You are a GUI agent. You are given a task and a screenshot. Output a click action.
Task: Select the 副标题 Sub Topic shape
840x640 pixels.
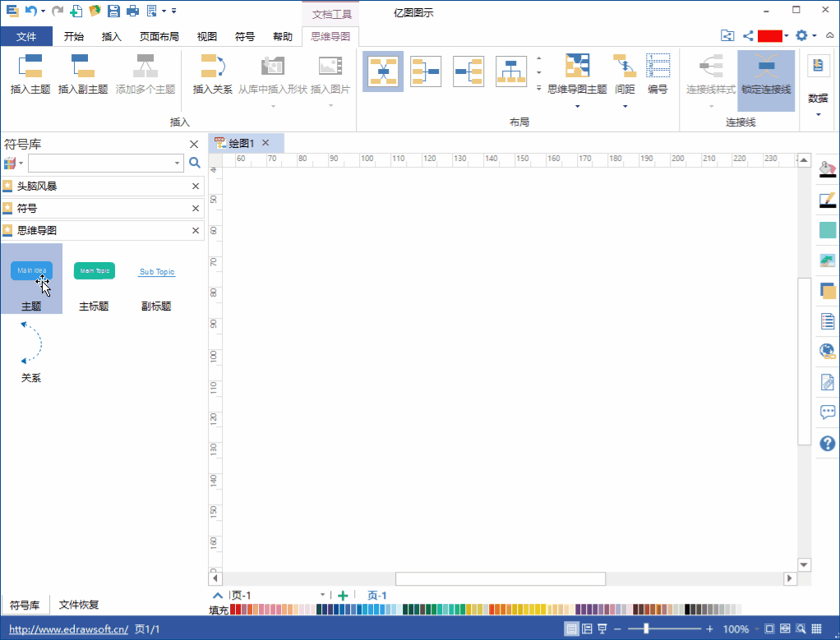click(x=156, y=279)
